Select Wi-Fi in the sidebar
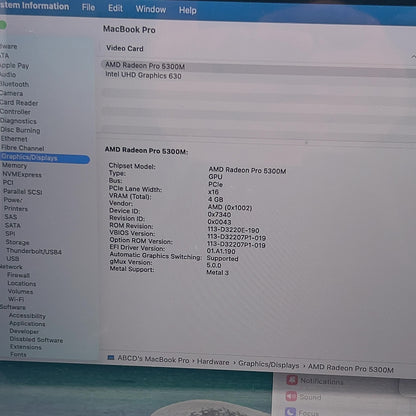416x416 pixels. pos(16,299)
